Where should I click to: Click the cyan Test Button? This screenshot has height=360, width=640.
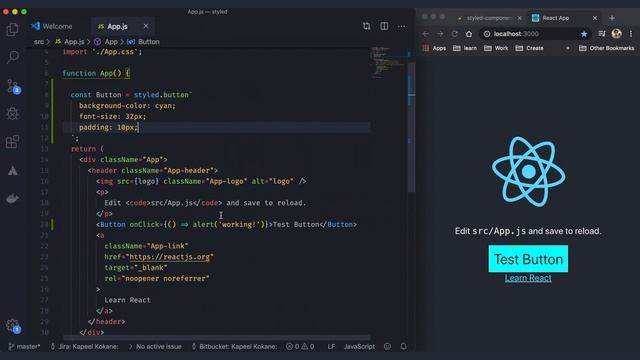coord(528,259)
